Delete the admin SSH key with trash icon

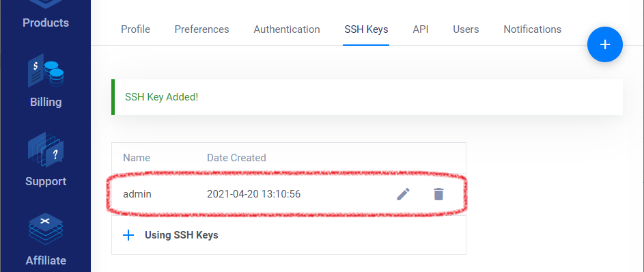[x=438, y=194]
